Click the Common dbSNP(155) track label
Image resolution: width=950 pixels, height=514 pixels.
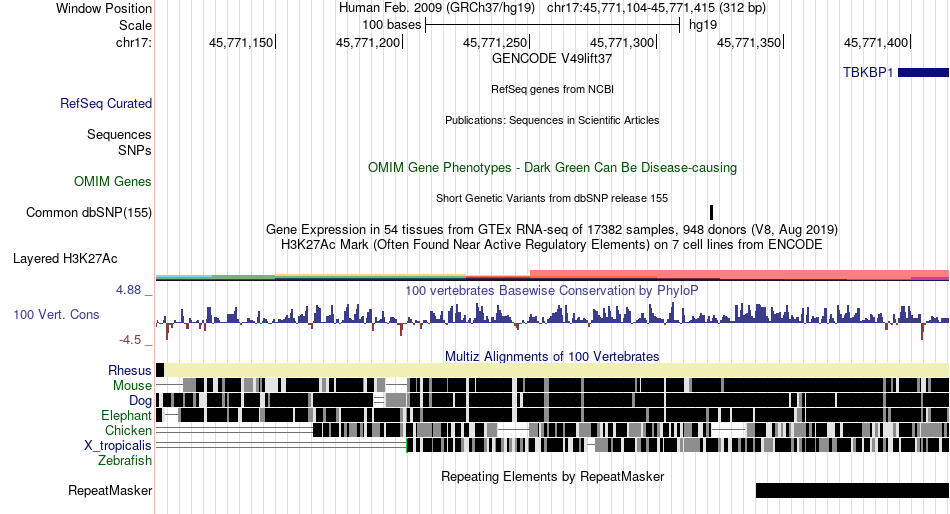pyautogui.click(x=89, y=213)
